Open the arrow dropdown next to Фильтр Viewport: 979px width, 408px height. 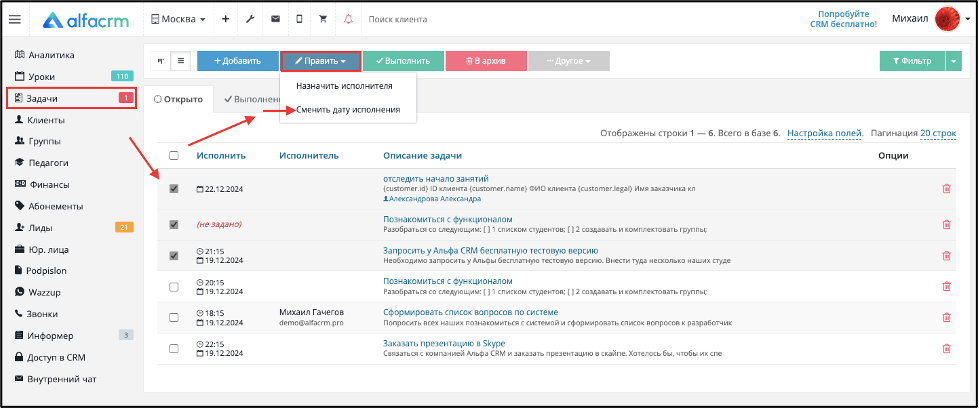[x=953, y=61]
